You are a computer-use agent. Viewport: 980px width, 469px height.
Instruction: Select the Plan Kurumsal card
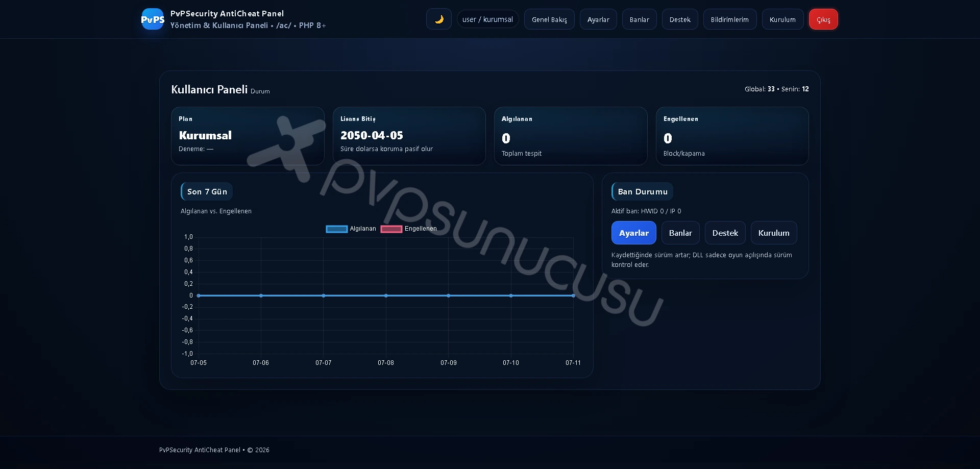point(248,136)
